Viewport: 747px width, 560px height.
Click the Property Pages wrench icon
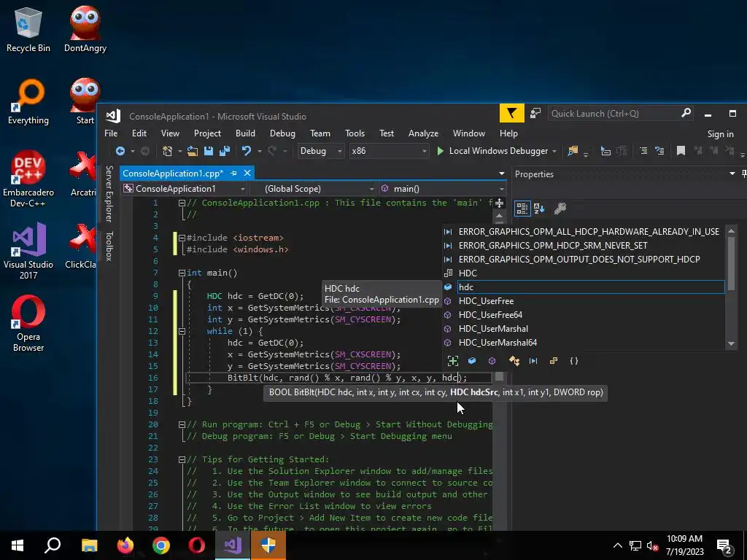(560, 208)
